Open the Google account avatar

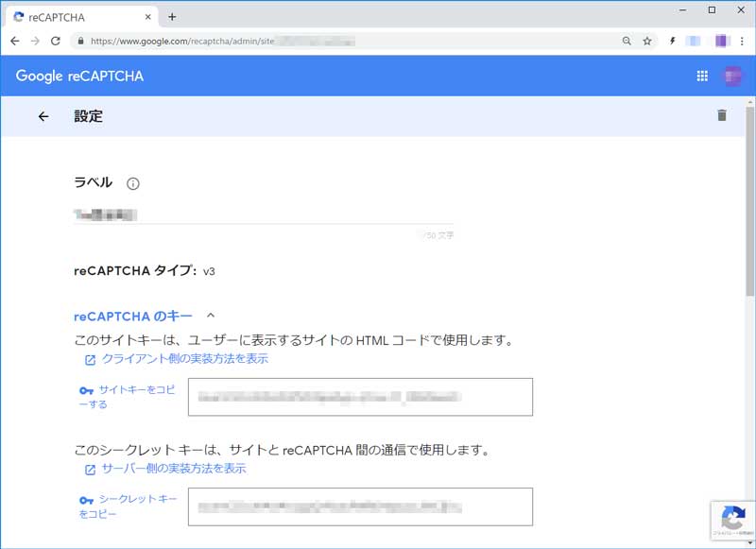(x=732, y=76)
